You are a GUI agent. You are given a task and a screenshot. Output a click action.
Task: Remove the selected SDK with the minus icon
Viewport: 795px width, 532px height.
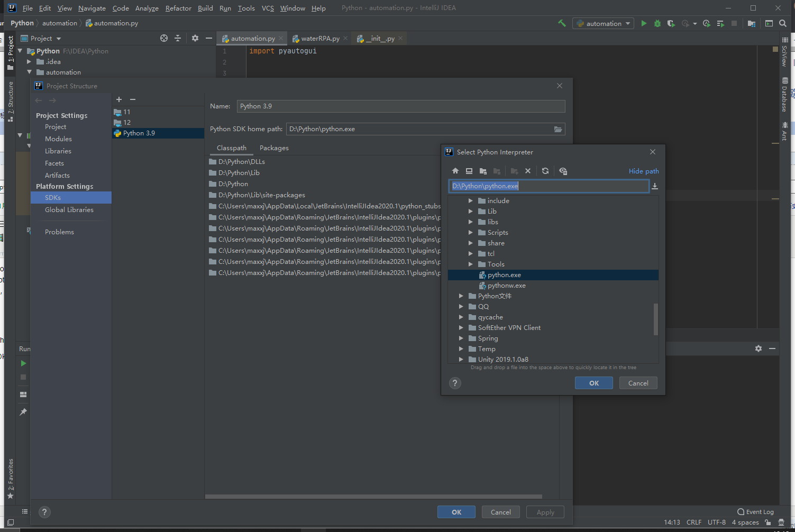(133, 99)
